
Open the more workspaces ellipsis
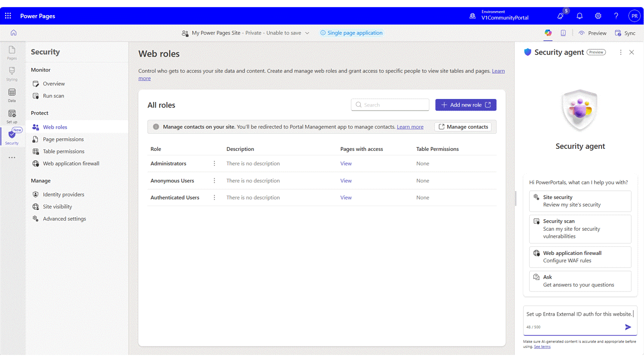point(12,157)
